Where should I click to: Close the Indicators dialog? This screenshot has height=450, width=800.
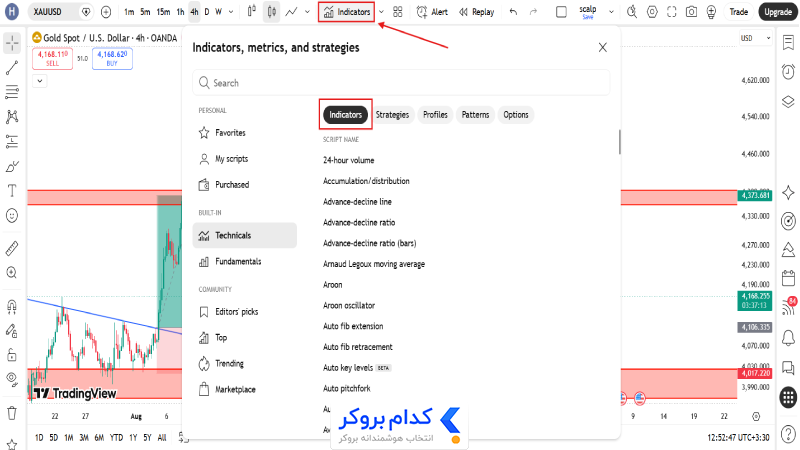click(603, 47)
